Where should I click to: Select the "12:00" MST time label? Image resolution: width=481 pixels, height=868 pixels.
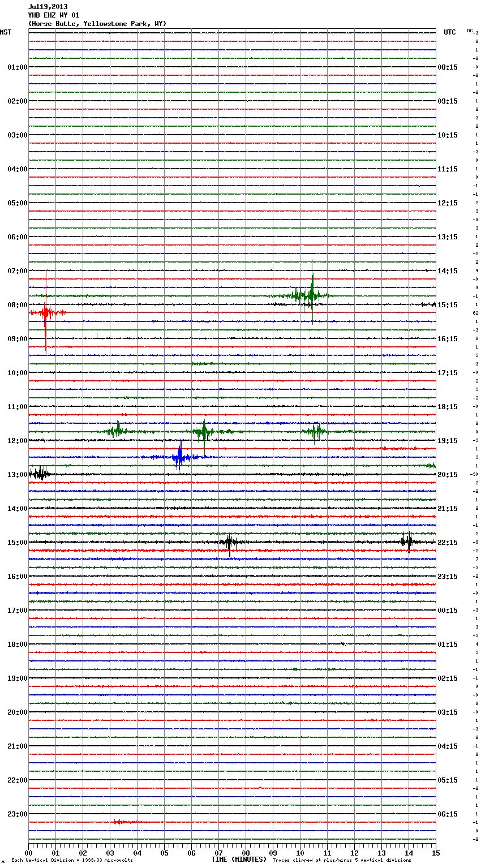pyautogui.click(x=17, y=441)
